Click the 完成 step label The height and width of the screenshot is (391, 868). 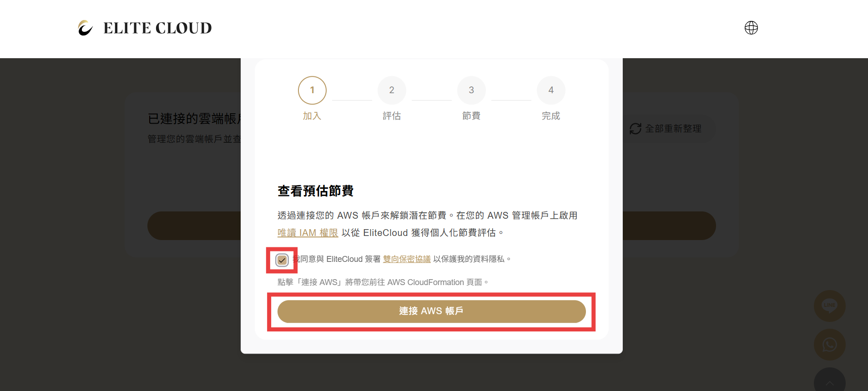pyautogui.click(x=551, y=116)
